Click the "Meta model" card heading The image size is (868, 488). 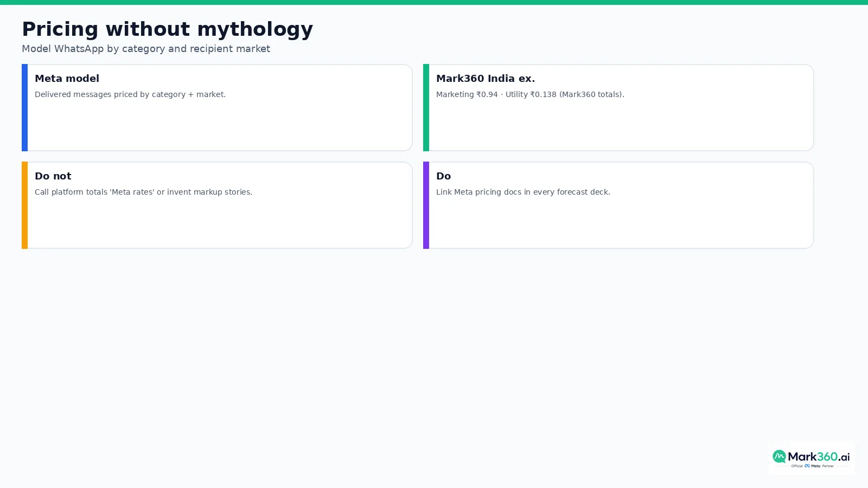coord(67,79)
